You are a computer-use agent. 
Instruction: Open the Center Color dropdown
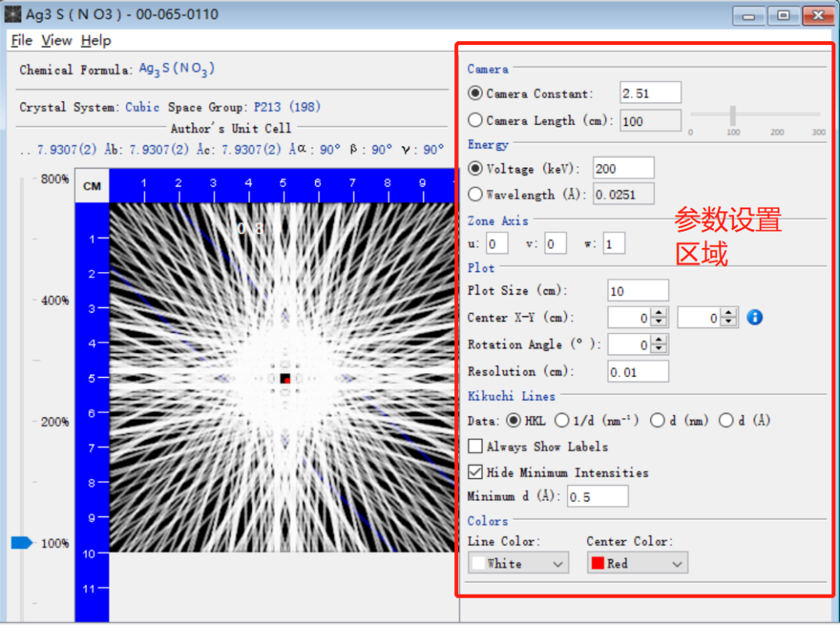click(638, 564)
